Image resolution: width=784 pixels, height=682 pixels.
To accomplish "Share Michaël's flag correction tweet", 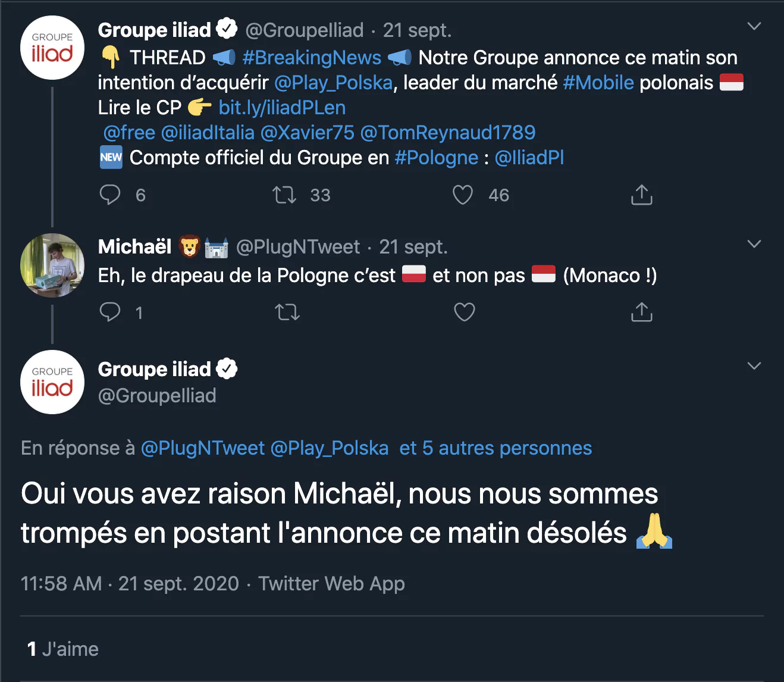I will pyautogui.click(x=641, y=312).
